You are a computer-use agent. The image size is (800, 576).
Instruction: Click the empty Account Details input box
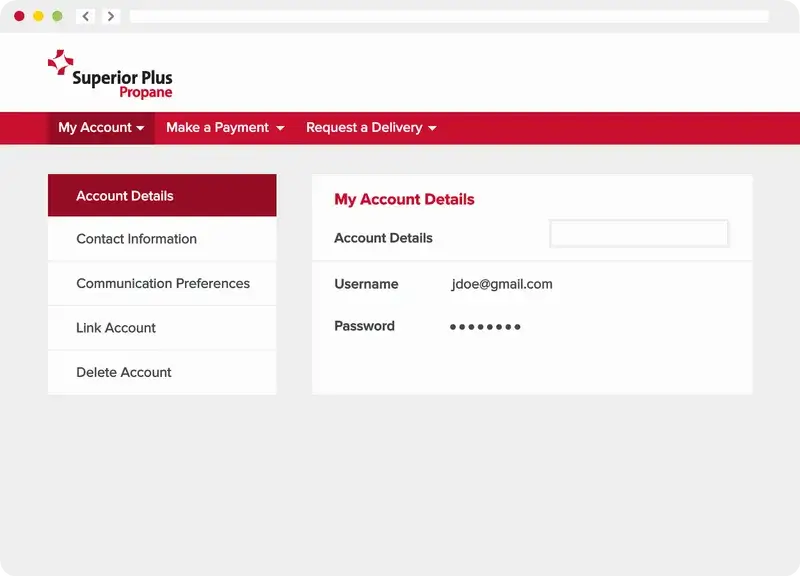pos(639,233)
